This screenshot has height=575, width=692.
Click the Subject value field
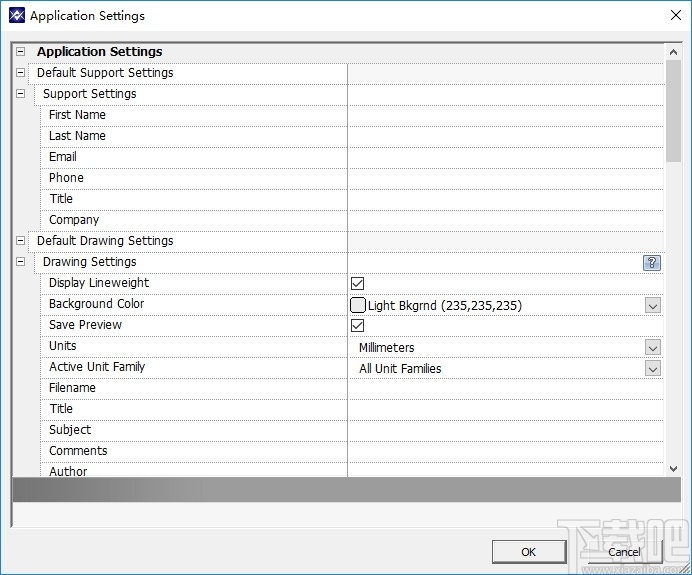506,431
